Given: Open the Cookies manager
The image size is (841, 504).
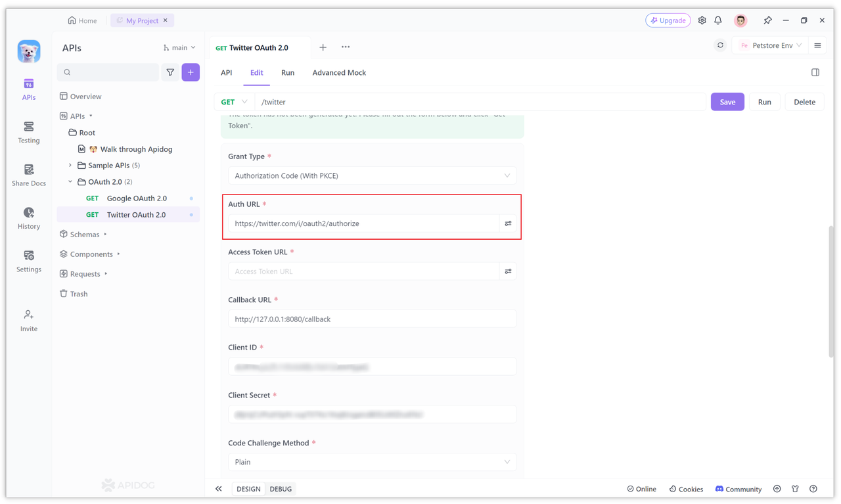Looking at the screenshot, I should [686, 489].
